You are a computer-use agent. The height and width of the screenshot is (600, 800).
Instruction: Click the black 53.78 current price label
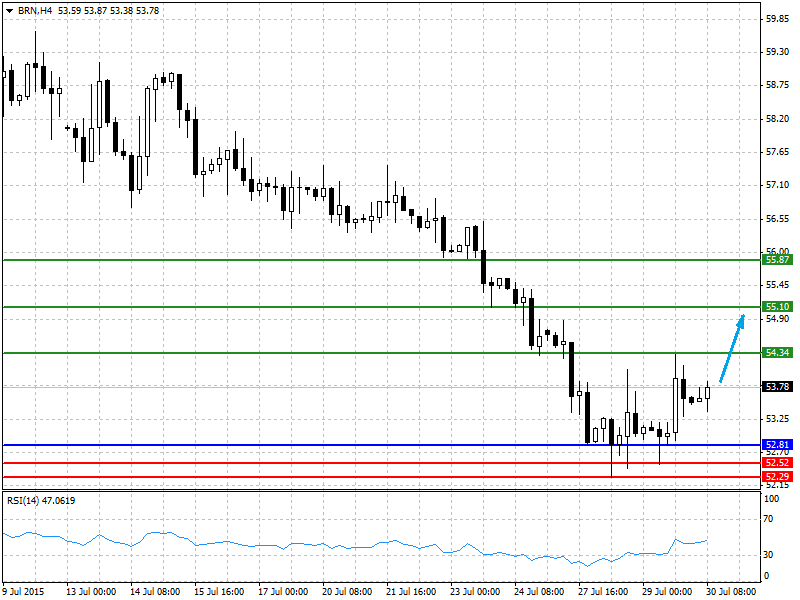778,387
